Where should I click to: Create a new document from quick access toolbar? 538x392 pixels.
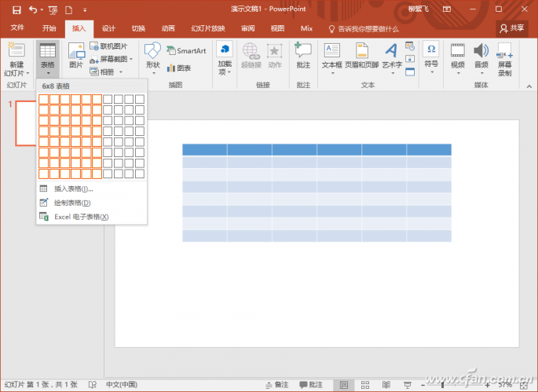click(x=69, y=10)
